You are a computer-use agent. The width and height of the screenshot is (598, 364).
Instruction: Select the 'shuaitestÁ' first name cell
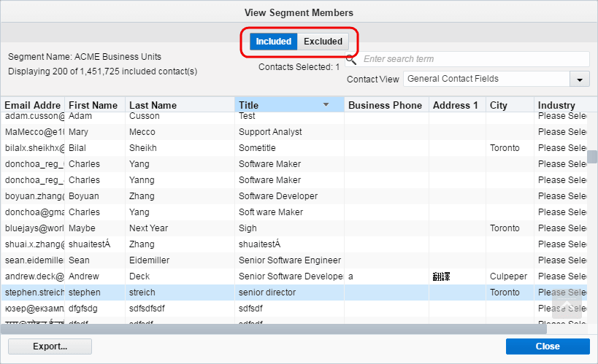point(95,244)
